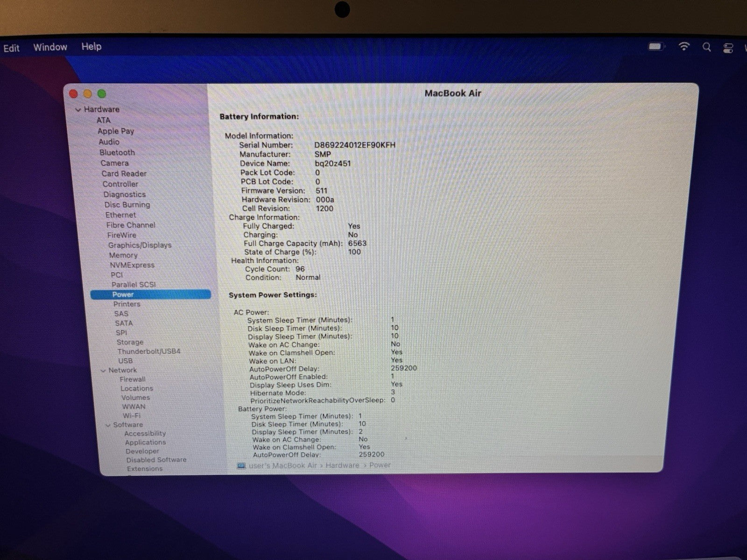Click the battery status icon in menu bar

pyautogui.click(x=655, y=47)
